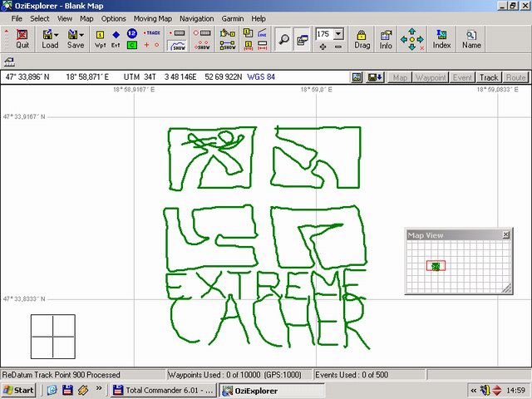The width and height of the screenshot is (532, 399).
Task: Click the Info toolbar icon
Action: tap(386, 38)
